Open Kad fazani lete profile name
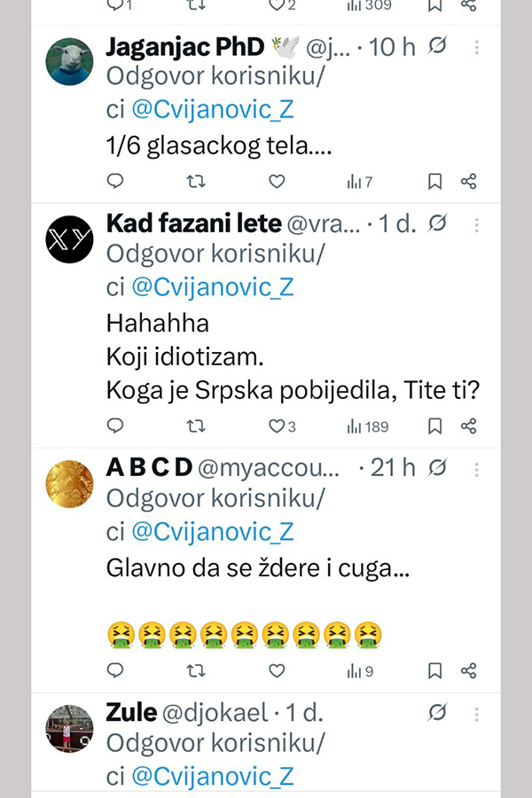Screen dimensions: 532x798 [193, 224]
